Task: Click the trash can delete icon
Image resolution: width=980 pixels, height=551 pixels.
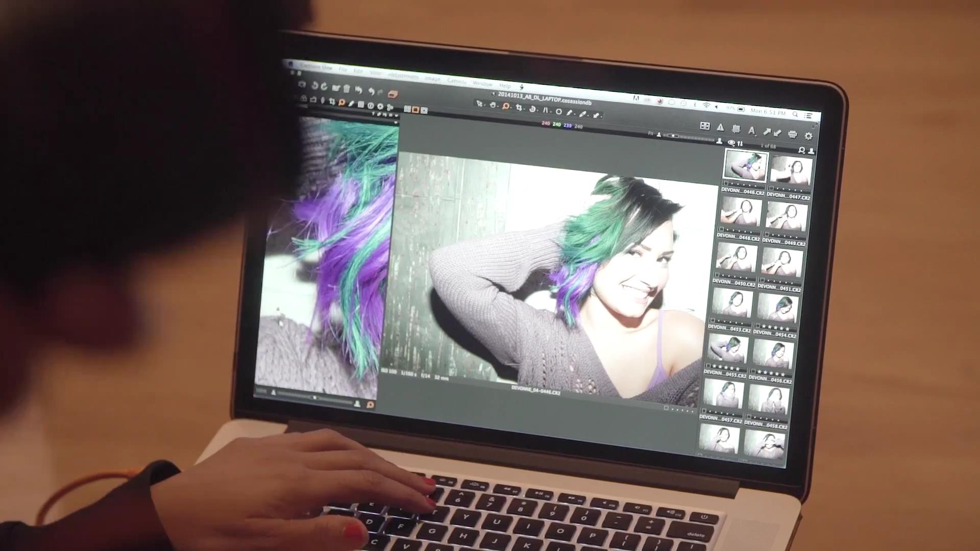Action: point(347,88)
